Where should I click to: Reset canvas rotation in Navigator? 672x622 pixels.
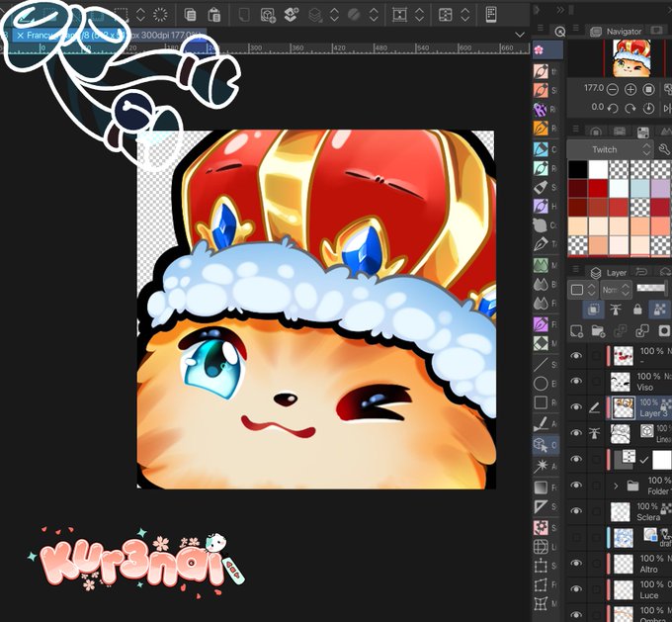pyautogui.click(x=648, y=108)
